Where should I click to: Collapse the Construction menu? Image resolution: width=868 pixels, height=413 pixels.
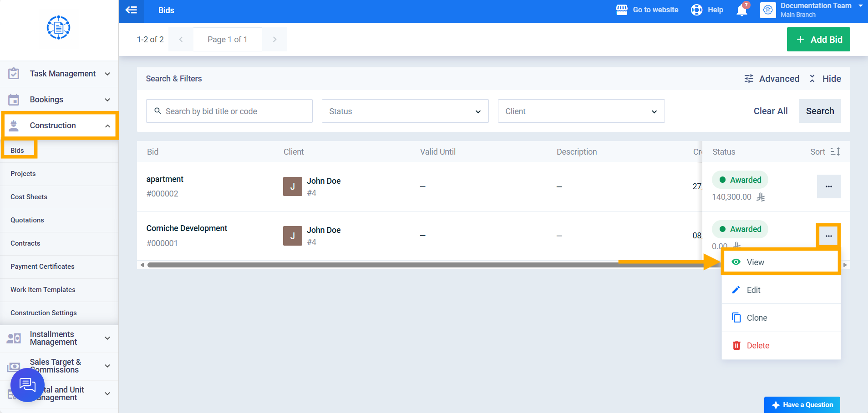click(x=59, y=126)
